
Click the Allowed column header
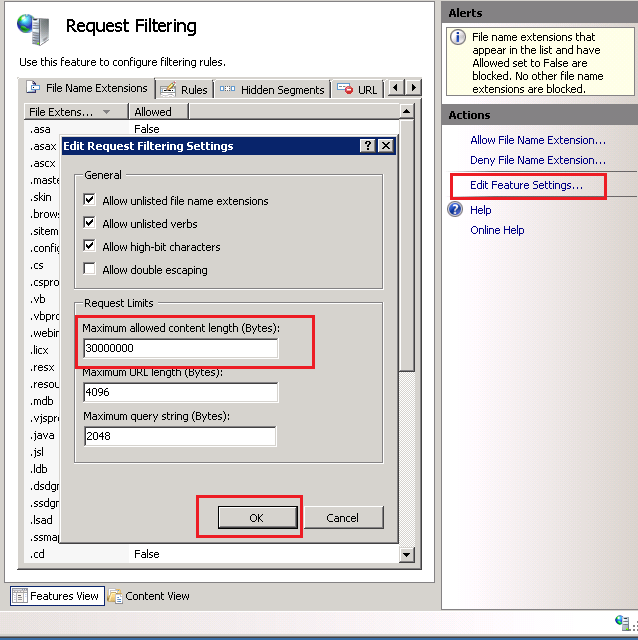coord(158,111)
